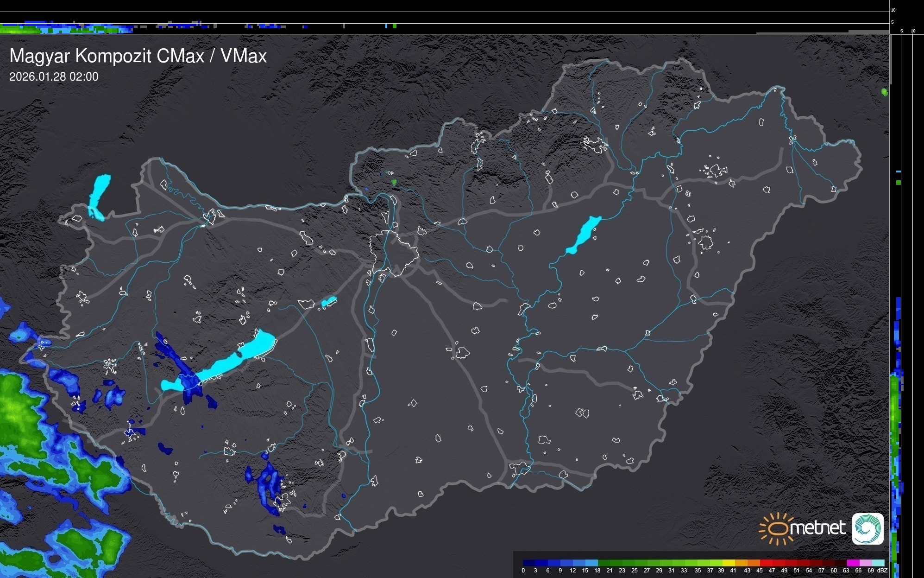Image resolution: width=924 pixels, height=578 pixels.
Task: Click the Magyar Kompozit CMax / VMax title
Action: coord(138,56)
